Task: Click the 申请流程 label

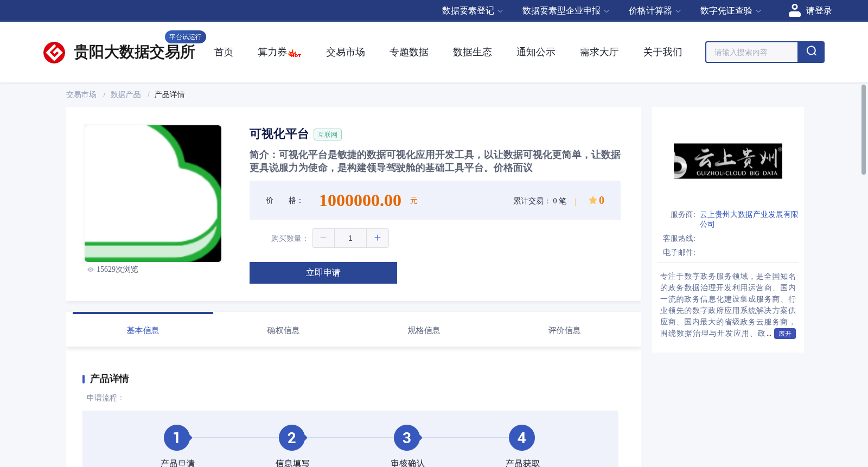Action: pyautogui.click(x=105, y=398)
